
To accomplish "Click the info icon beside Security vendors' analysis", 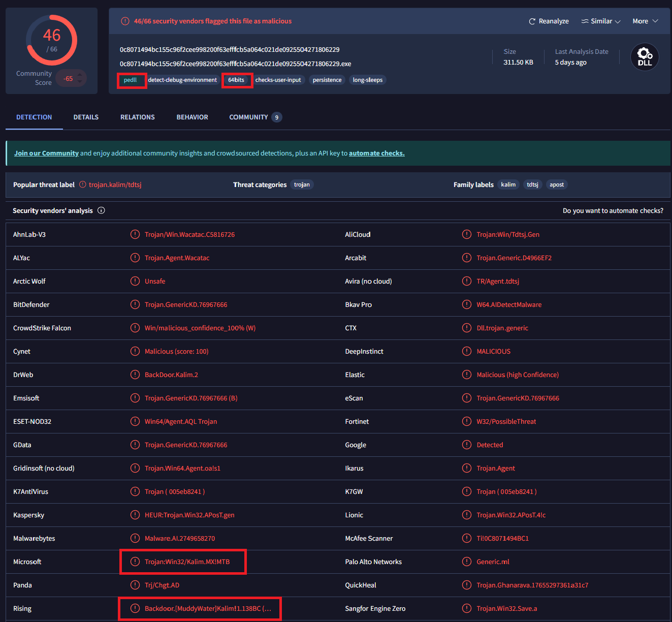I will (x=101, y=210).
